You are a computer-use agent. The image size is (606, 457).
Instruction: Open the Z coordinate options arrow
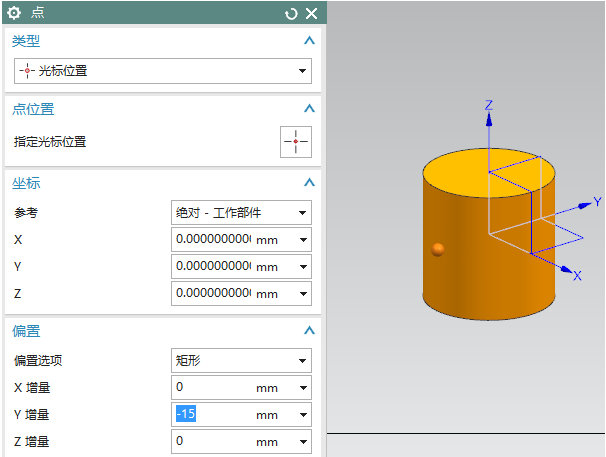[x=303, y=294]
